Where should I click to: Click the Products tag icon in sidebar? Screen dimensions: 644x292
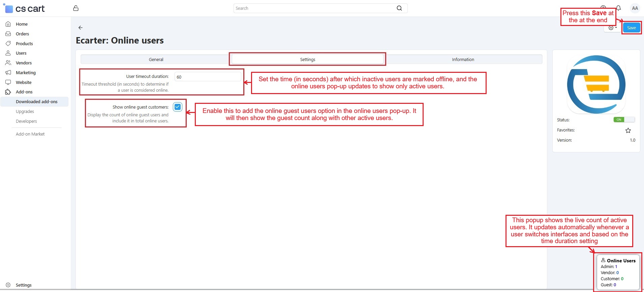click(x=8, y=43)
